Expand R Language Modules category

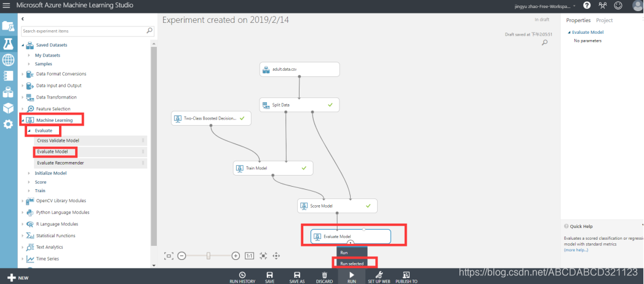tap(23, 224)
